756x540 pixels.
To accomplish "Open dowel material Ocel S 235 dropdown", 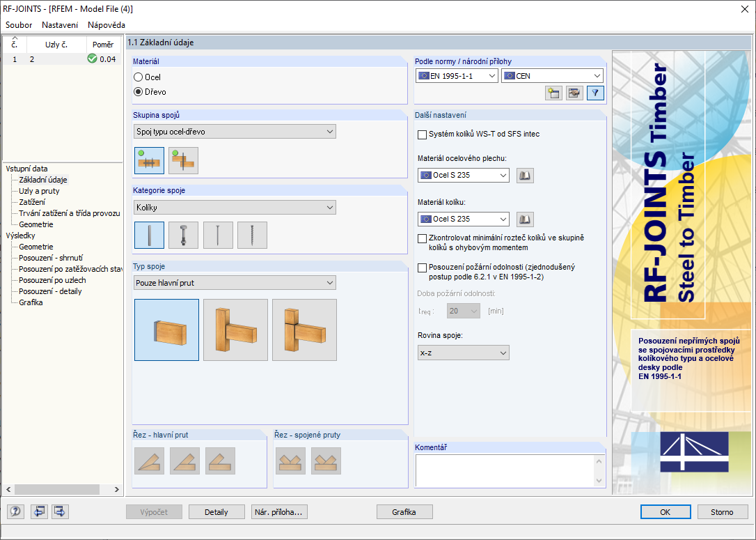I will coord(464,219).
